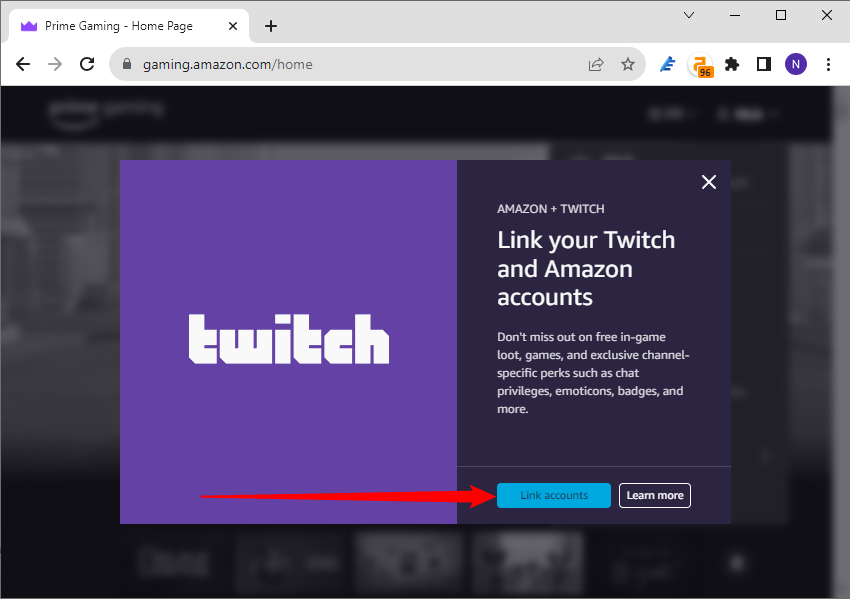Click the Link accounts button

coord(553,495)
